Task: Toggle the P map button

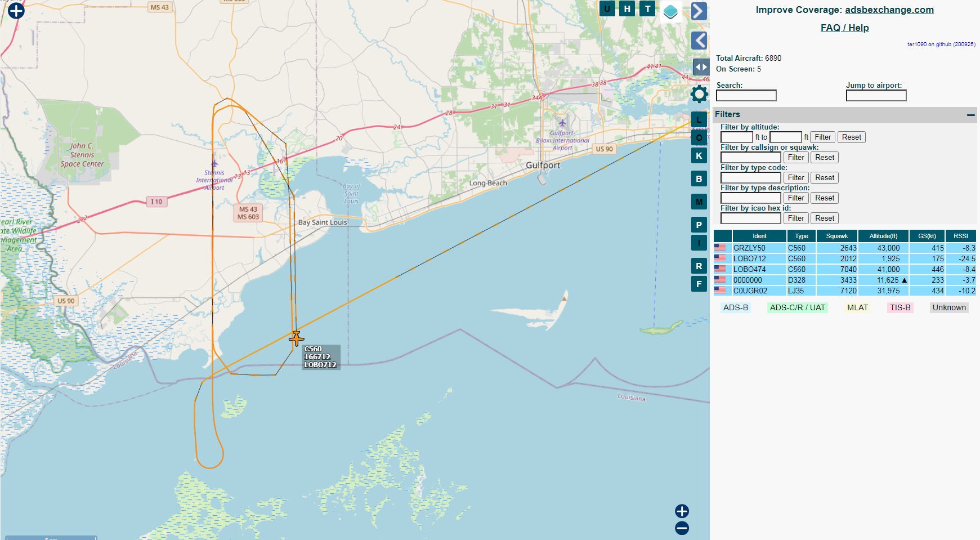Action: 699,225
